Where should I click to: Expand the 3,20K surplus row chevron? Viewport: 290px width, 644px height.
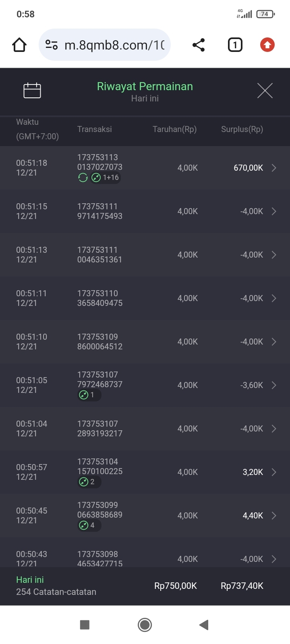point(274,472)
